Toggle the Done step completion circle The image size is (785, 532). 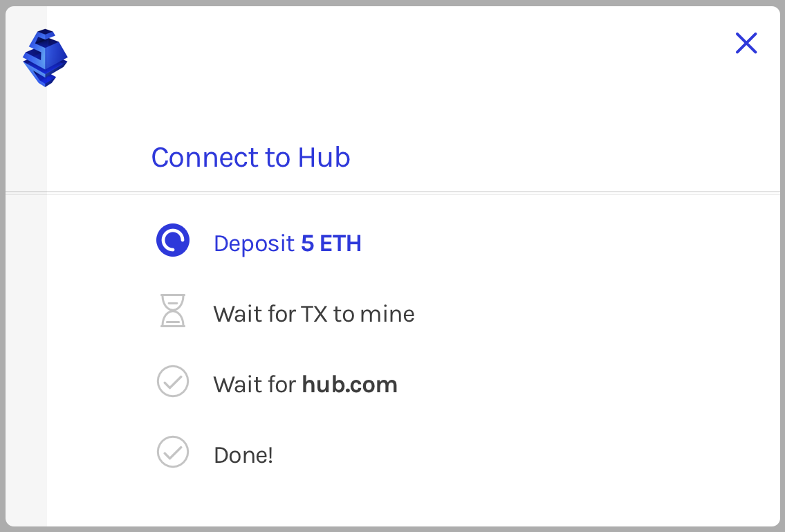(173, 452)
